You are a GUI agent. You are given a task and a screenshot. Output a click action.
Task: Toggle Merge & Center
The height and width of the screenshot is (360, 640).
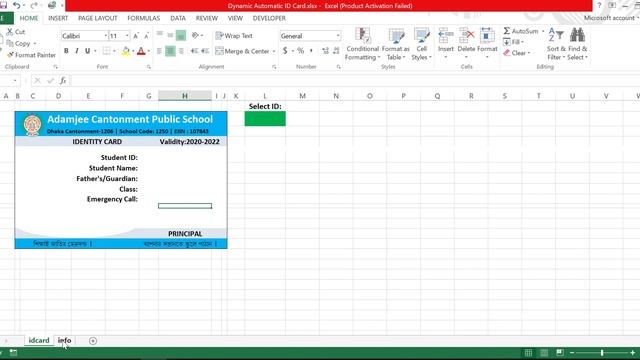pos(242,51)
